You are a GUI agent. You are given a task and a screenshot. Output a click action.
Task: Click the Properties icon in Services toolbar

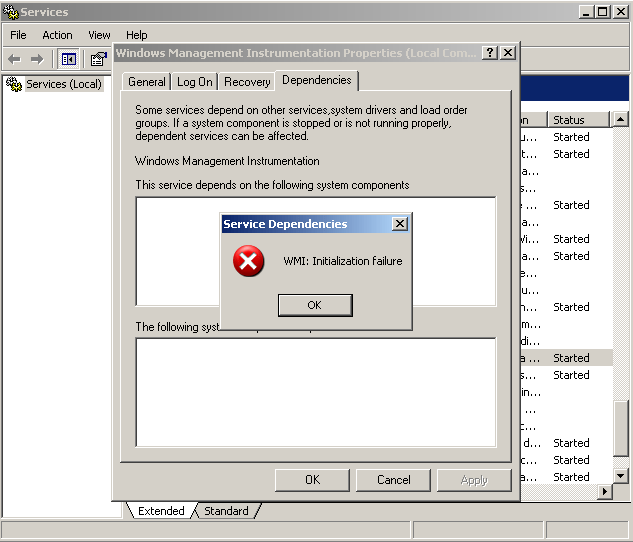click(98, 60)
